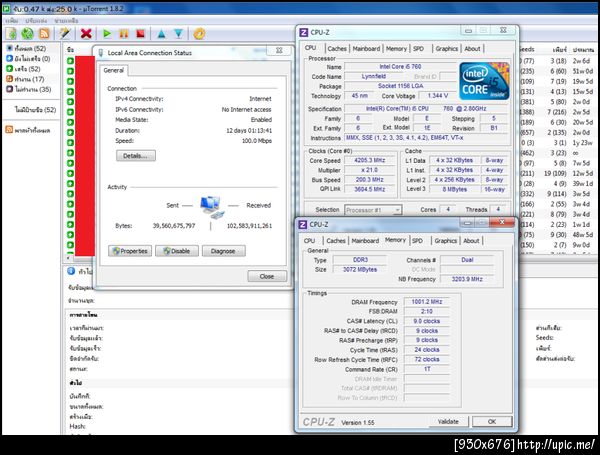The height and width of the screenshot is (455, 600).
Task: Click the Details... button in Connection Status
Action: [136, 156]
